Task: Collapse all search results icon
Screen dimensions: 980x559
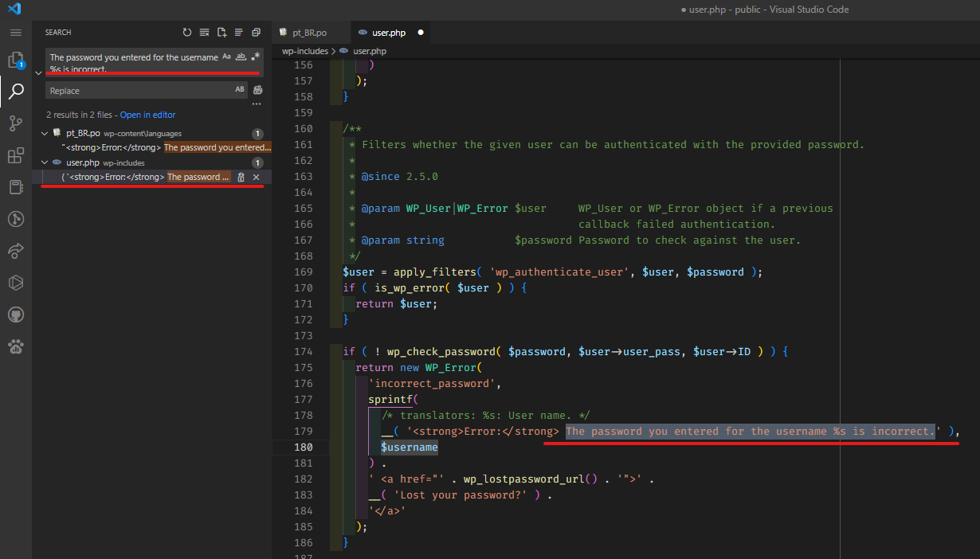Action: point(256,33)
